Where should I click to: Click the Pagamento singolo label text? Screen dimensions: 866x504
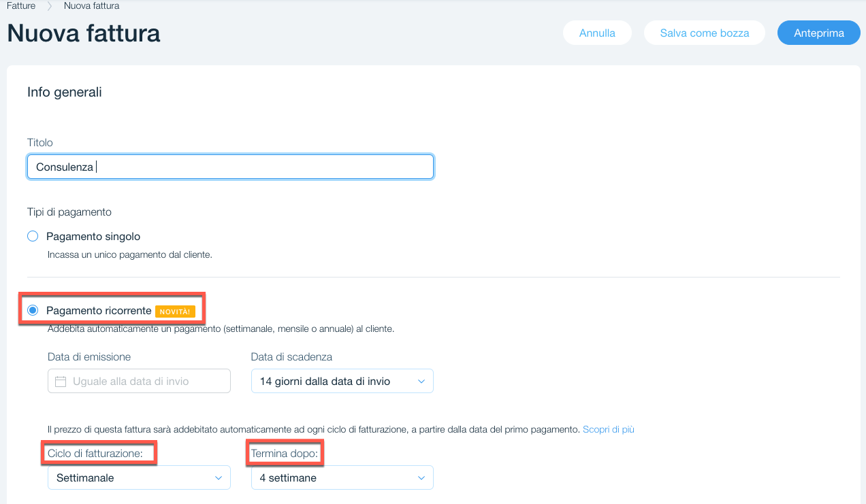coord(93,237)
